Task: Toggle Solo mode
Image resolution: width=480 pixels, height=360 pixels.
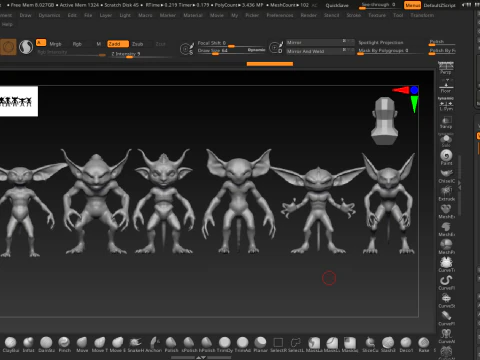Action: (446, 140)
